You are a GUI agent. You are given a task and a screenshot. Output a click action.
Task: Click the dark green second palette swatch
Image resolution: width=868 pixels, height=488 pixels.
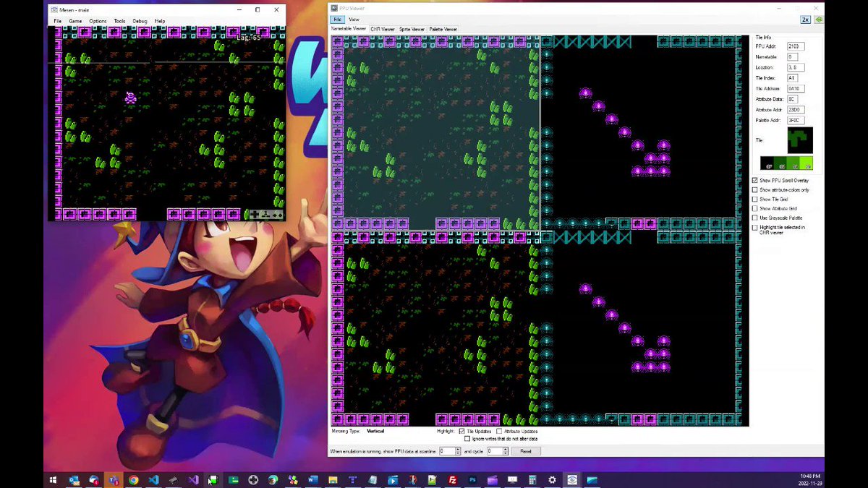(x=780, y=164)
